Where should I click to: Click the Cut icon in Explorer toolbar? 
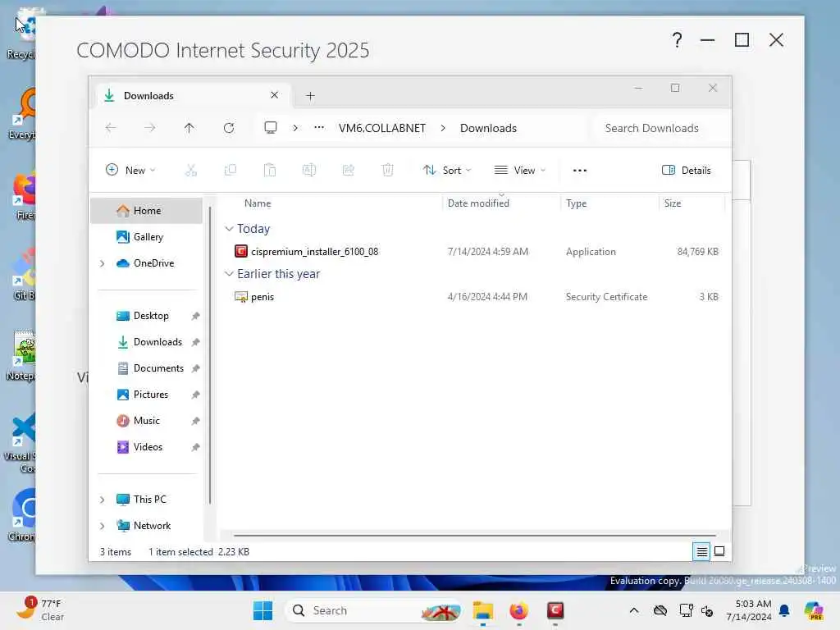(x=190, y=171)
